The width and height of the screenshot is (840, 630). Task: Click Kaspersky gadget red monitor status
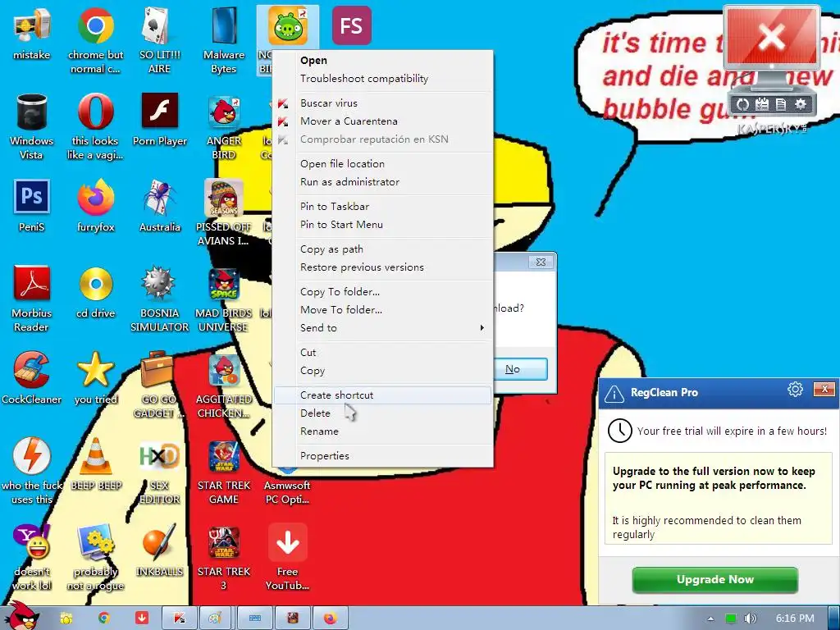click(771, 38)
